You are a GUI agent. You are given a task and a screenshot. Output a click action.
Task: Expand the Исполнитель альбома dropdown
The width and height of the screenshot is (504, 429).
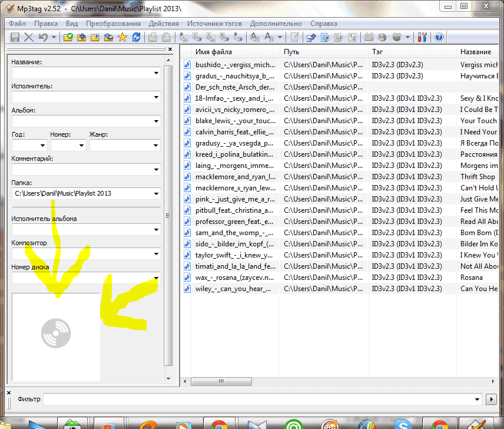(x=156, y=230)
